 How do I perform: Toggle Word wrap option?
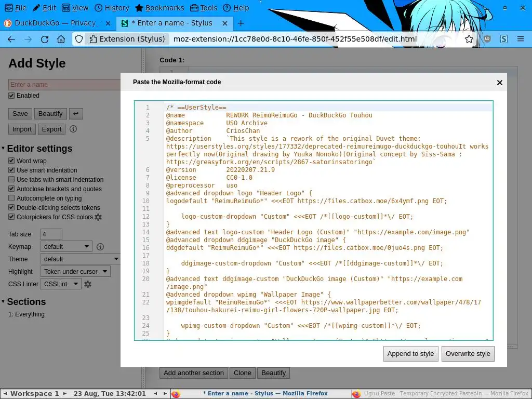click(11, 161)
